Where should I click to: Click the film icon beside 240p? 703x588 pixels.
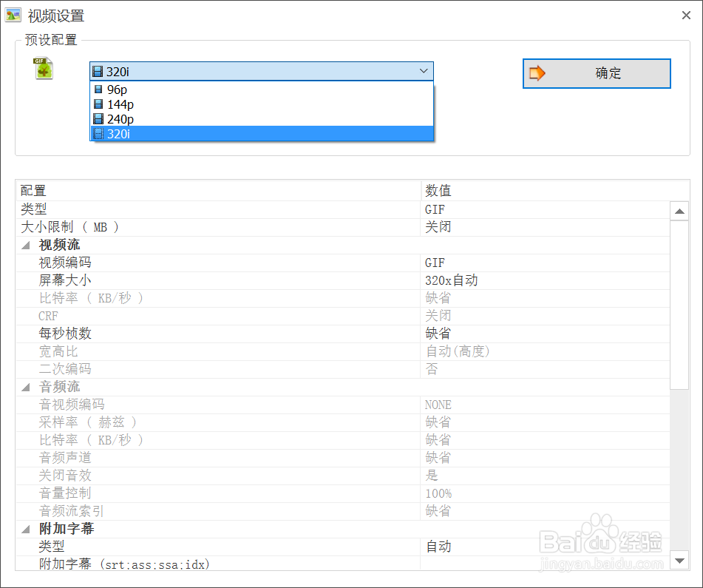click(98, 119)
